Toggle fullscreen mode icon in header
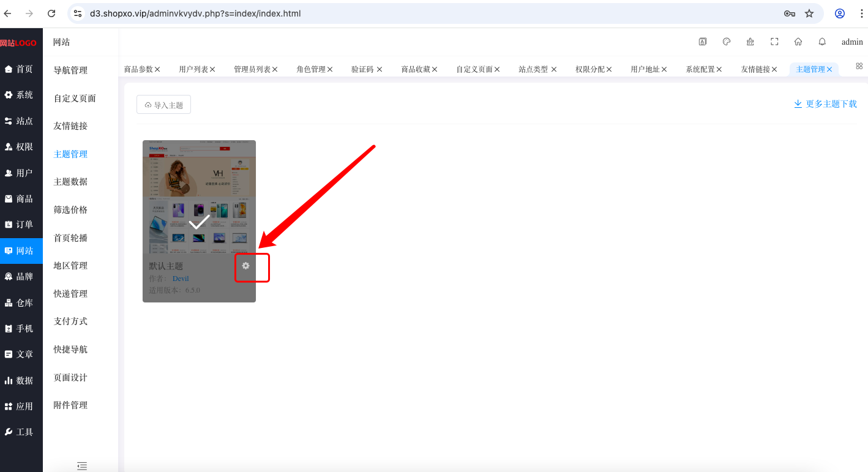Screen dimensions: 868x472 pyautogui.click(x=774, y=42)
